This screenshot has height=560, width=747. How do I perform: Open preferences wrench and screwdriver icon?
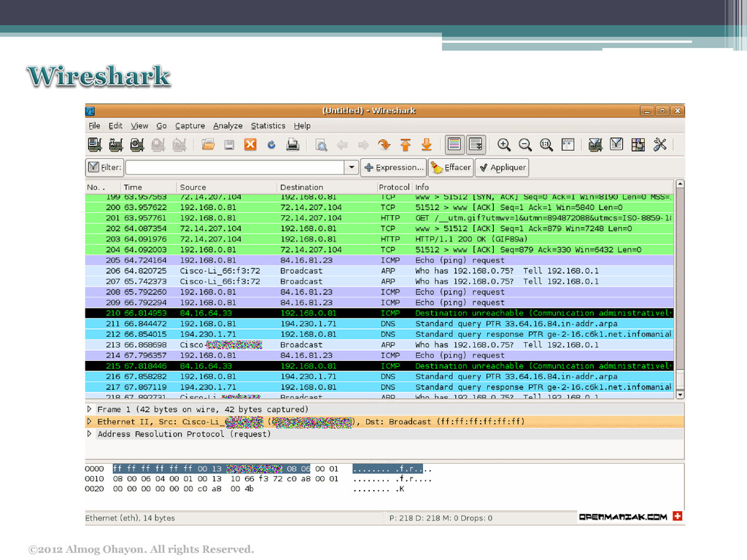click(x=659, y=144)
